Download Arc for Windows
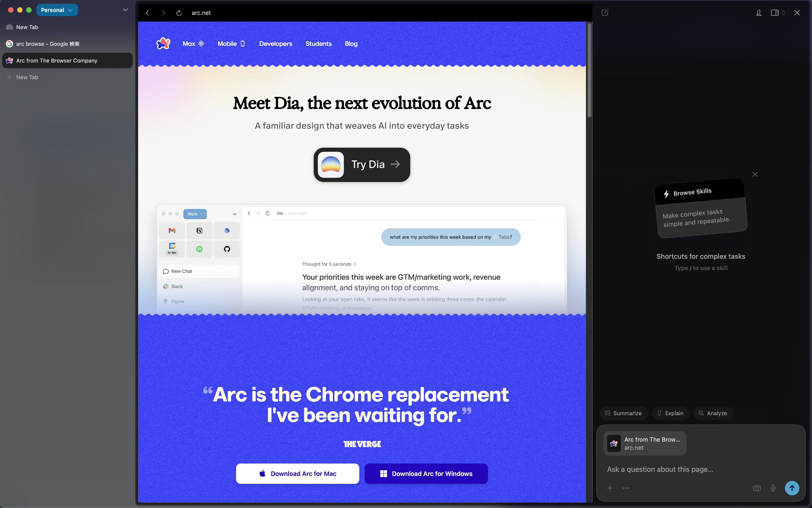 425,473
